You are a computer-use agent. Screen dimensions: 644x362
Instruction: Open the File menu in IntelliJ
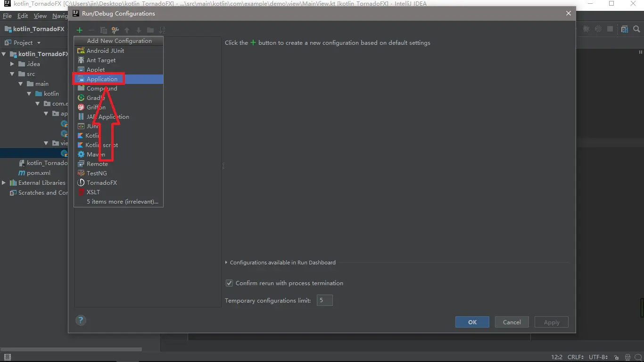(7, 16)
